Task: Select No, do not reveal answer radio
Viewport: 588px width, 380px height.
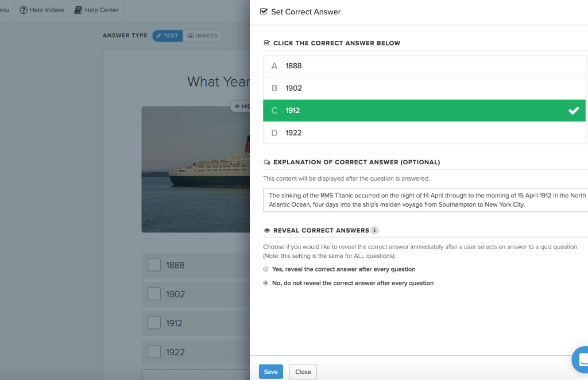Action: tap(265, 283)
